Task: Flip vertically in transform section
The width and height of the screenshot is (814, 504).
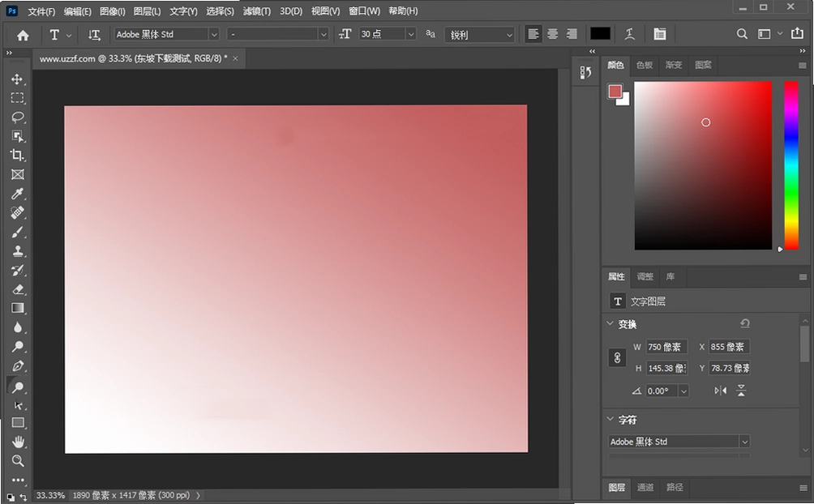Action: click(741, 391)
